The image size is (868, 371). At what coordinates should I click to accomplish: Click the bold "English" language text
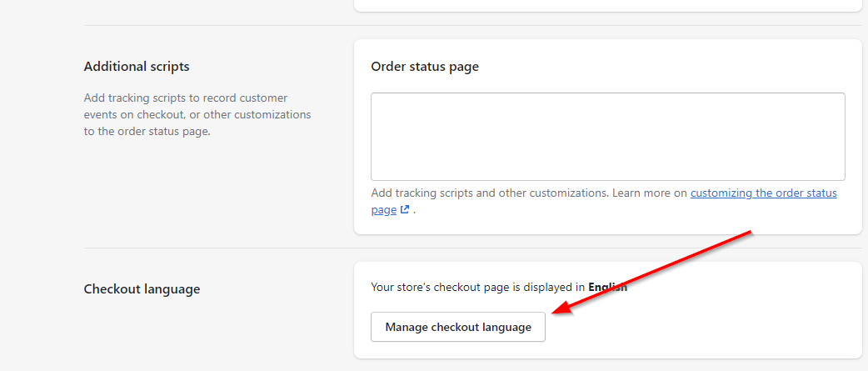[607, 288]
